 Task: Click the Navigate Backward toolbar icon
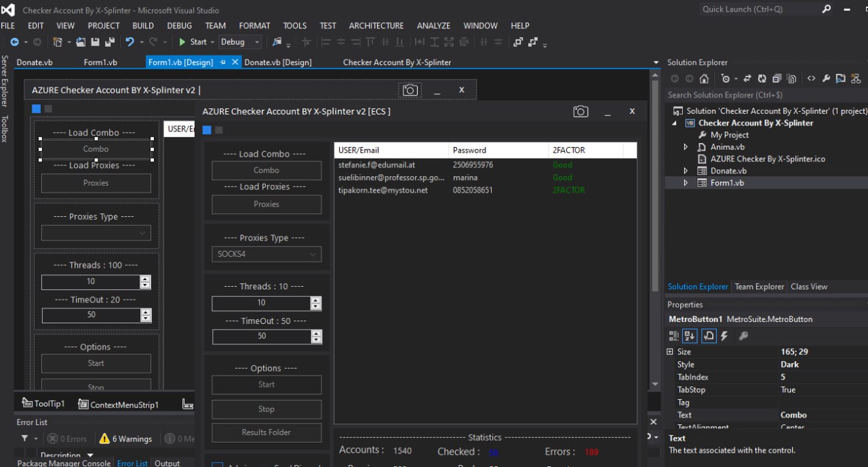pos(14,42)
